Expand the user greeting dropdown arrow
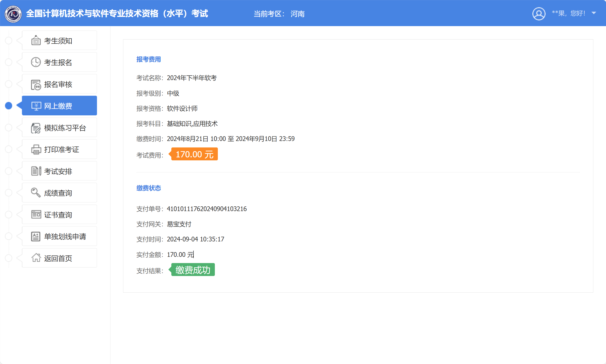 tap(594, 13)
